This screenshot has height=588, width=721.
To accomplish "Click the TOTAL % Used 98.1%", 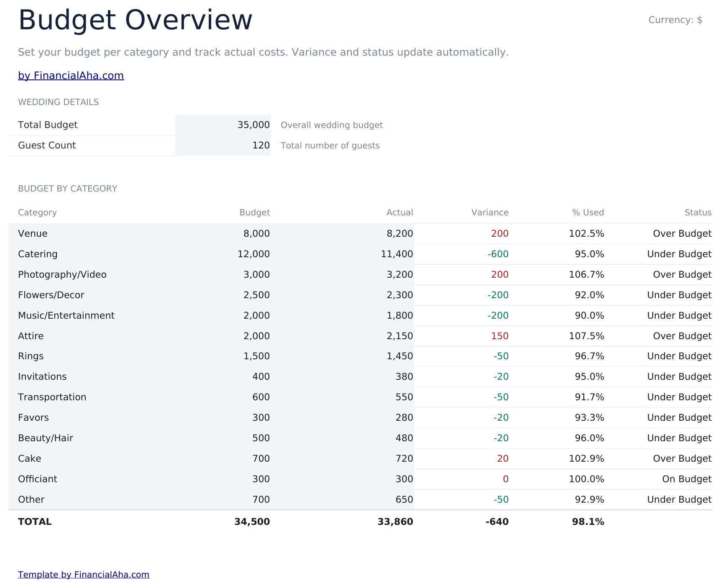I will pos(588,522).
